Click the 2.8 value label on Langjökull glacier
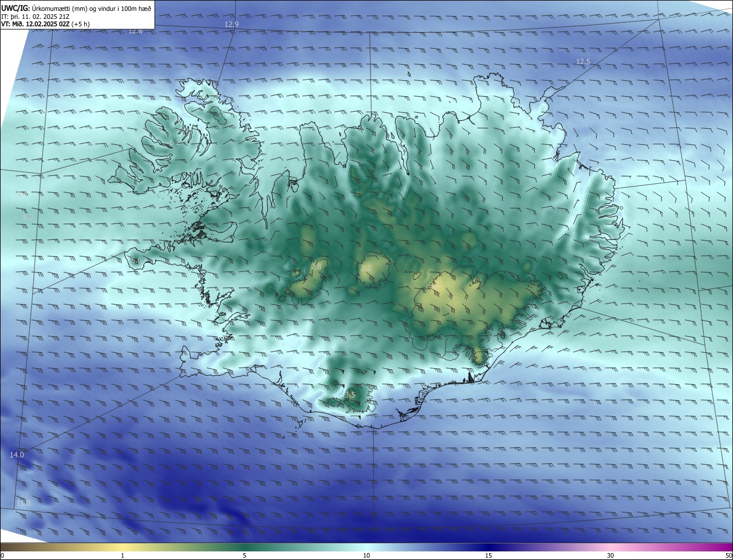 (x=316, y=267)
